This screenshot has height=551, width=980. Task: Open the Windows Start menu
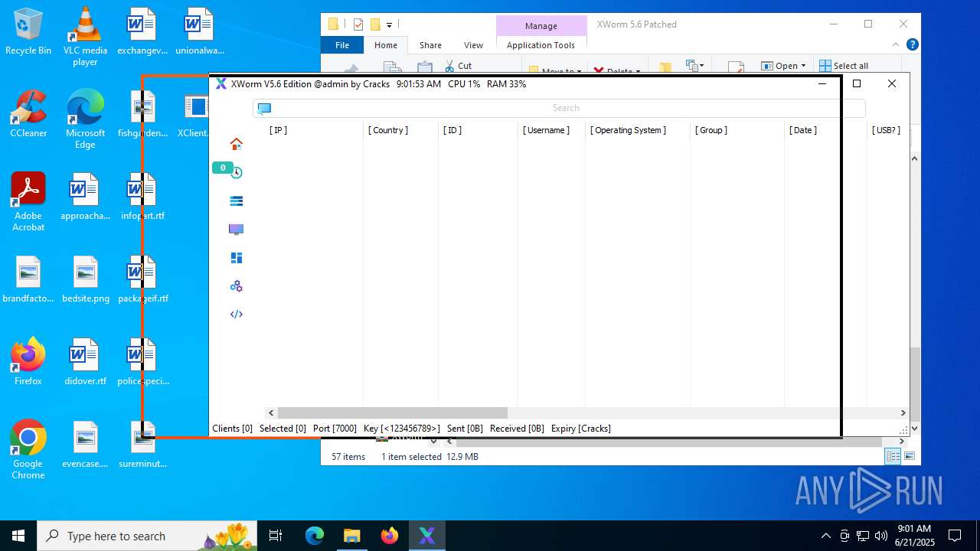pos(18,536)
